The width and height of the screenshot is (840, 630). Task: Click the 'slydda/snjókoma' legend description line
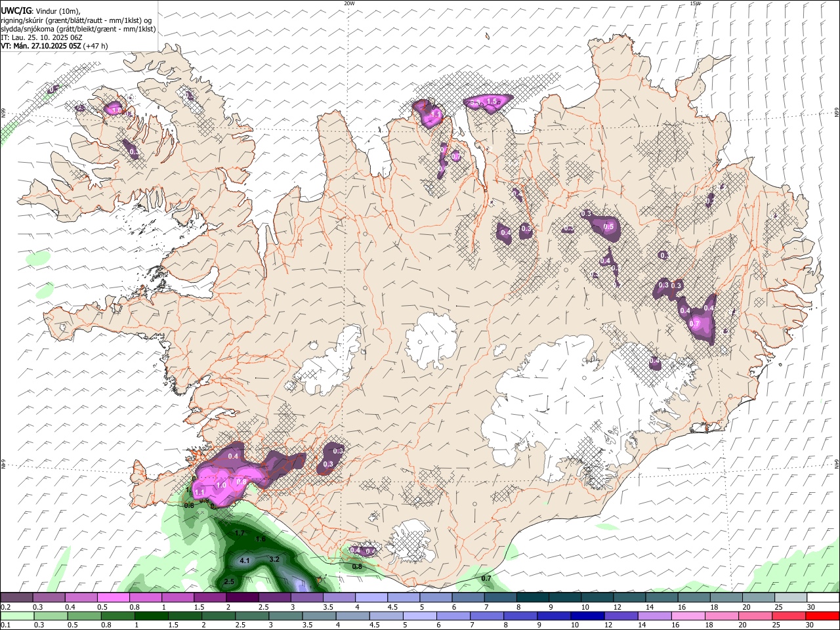click(x=79, y=29)
